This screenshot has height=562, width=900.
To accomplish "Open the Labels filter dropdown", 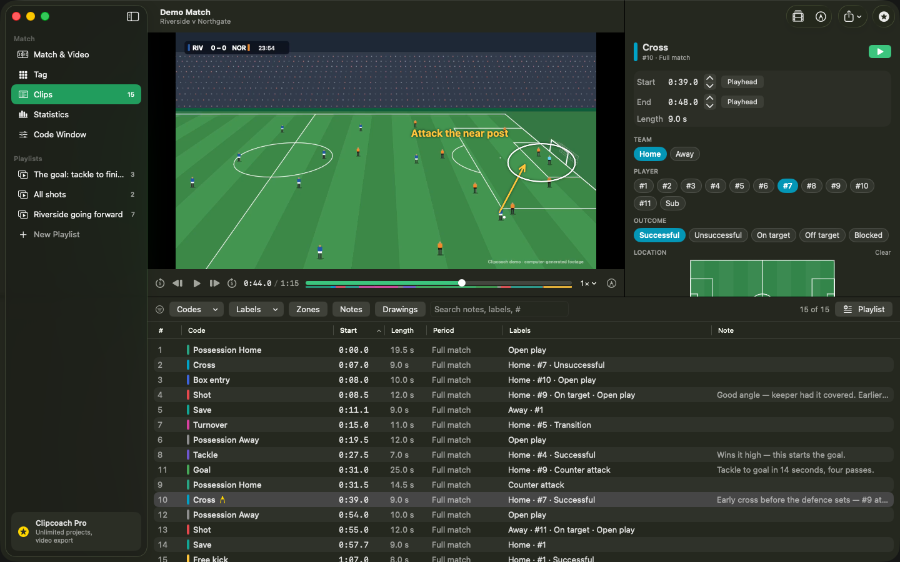I will point(256,309).
